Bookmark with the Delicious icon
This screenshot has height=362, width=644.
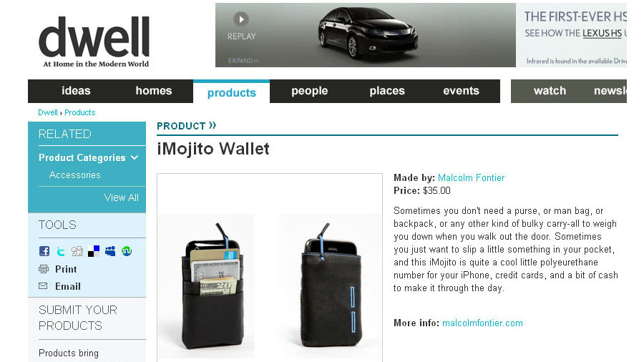coord(94,251)
